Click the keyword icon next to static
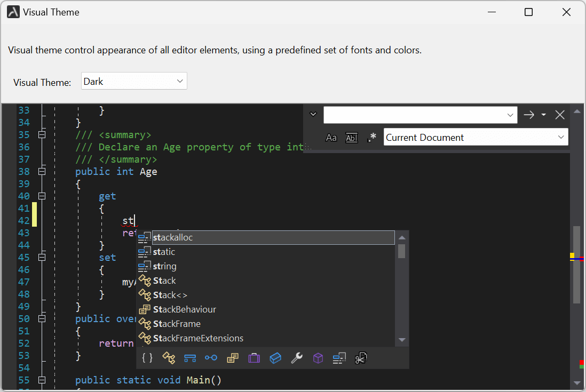Image resolution: width=586 pixels, height=392 pixels. (x=145, y=252)
